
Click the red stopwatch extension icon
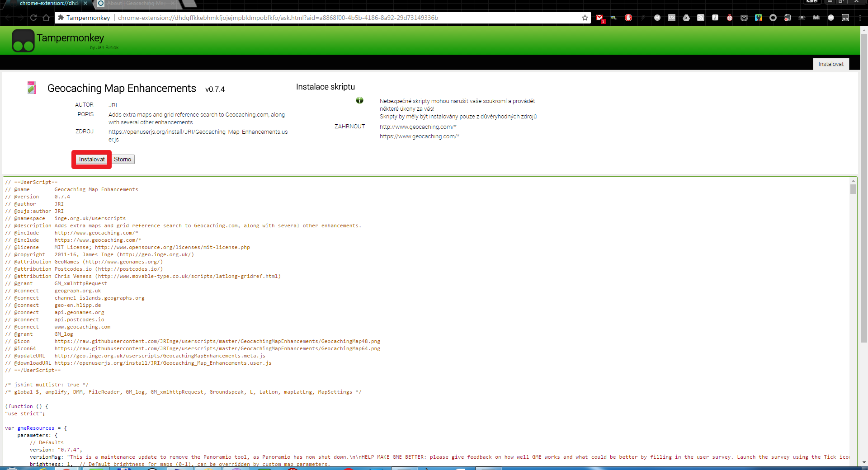730,18
